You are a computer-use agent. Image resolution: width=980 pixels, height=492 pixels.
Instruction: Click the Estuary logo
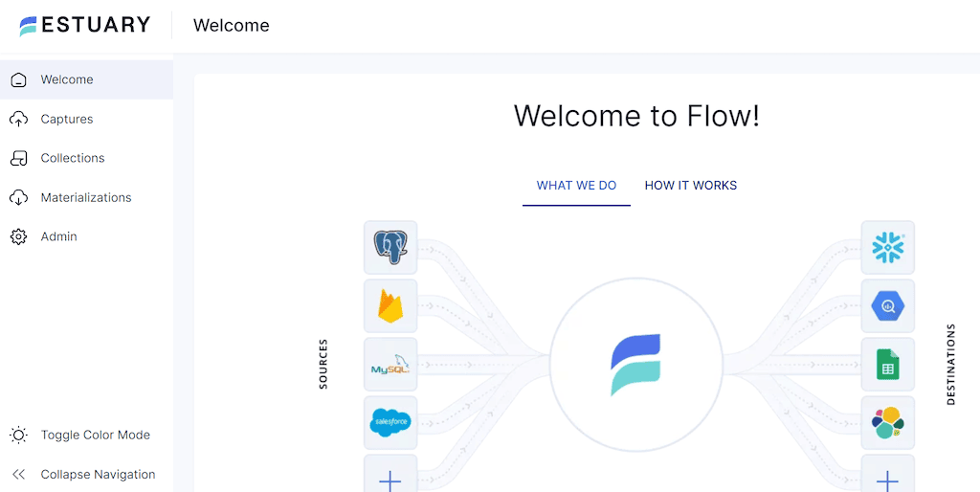85,25
